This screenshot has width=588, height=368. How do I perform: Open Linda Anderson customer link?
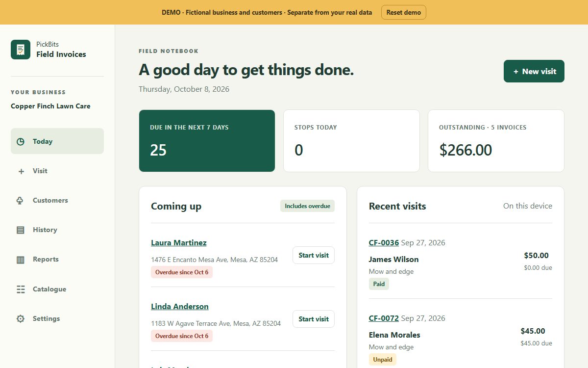180,306
